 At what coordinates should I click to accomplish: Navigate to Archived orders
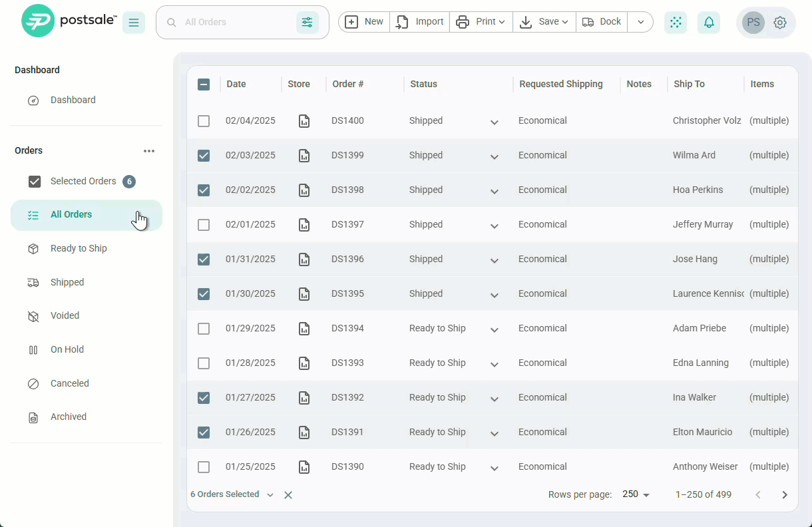[x=69, y=417]
